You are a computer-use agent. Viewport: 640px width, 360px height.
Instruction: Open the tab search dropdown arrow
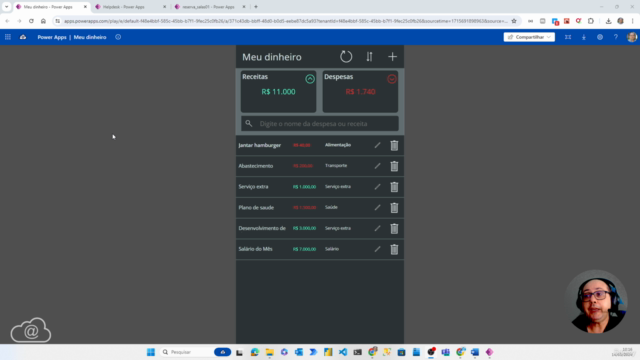(x=6, y=7)
